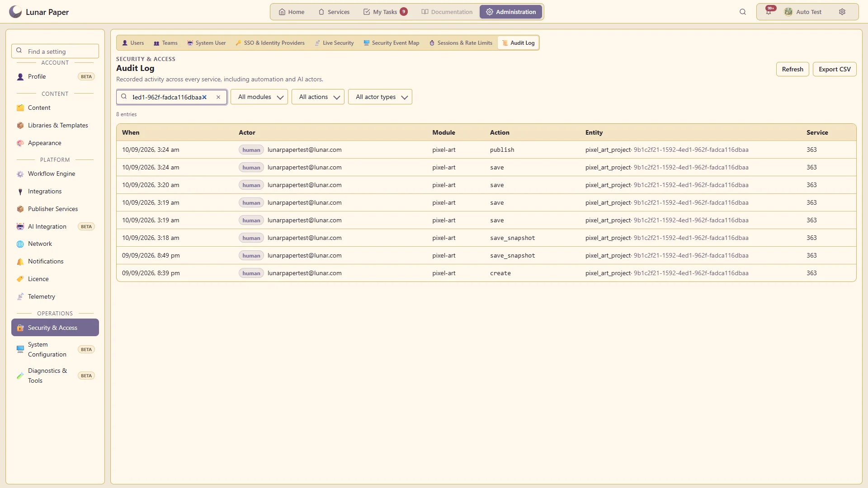Open the global search magnifier icon
868x488 pixels.
pyautogui.click(x=743, y=12)
